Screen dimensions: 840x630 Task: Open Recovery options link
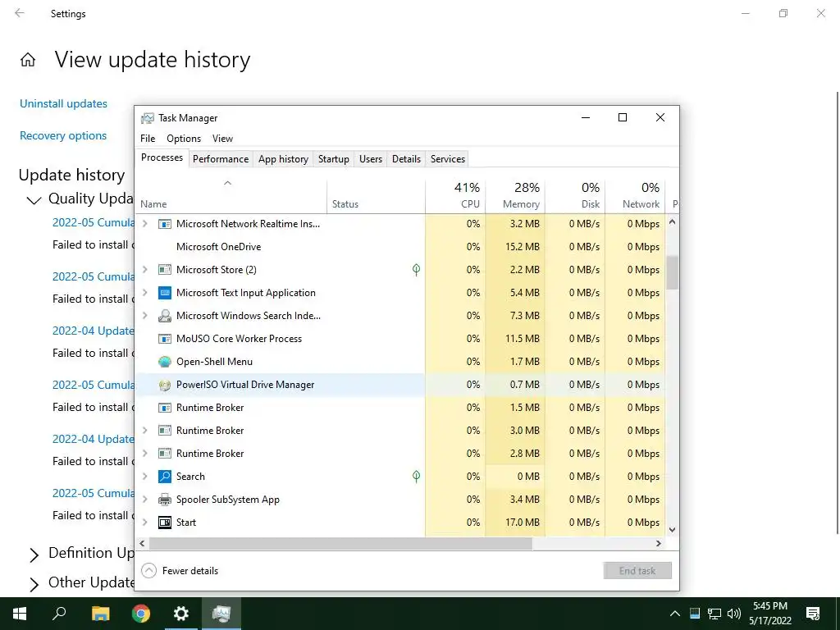point(63,135)
